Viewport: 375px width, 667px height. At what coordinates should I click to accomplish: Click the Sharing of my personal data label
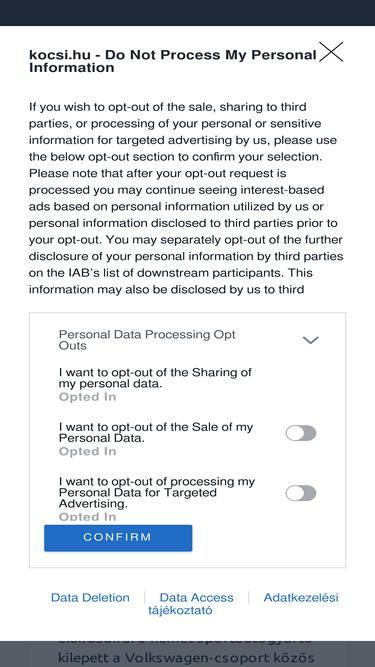pos(155,378)
